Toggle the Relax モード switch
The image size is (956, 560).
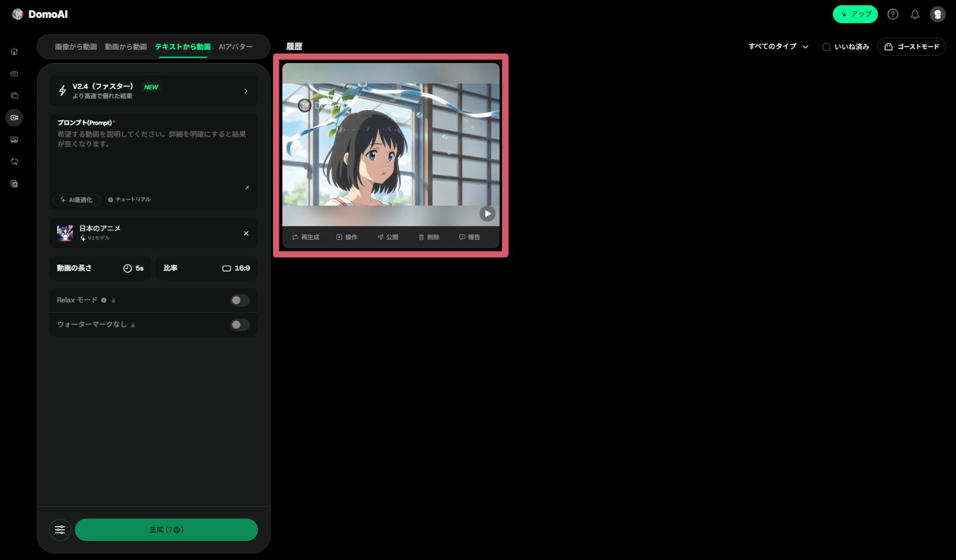[x=239, y=301]
